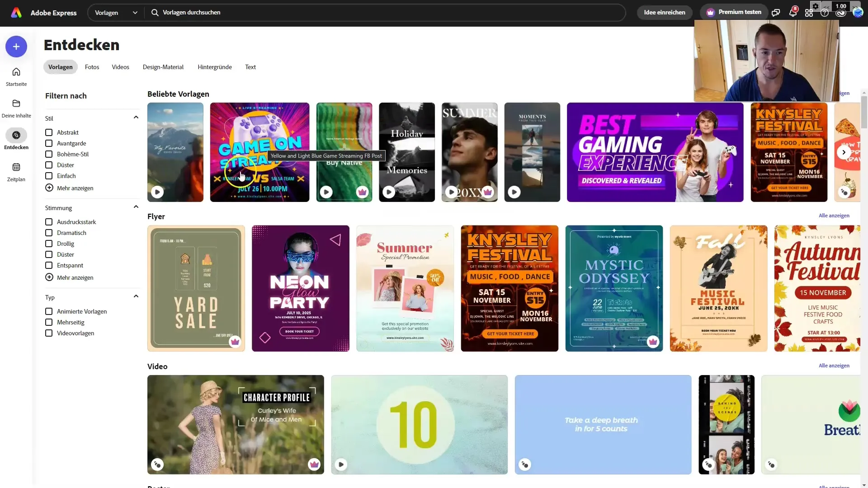
Task: Click the Deine Inhalte sidebar icon
Action: 16,108
